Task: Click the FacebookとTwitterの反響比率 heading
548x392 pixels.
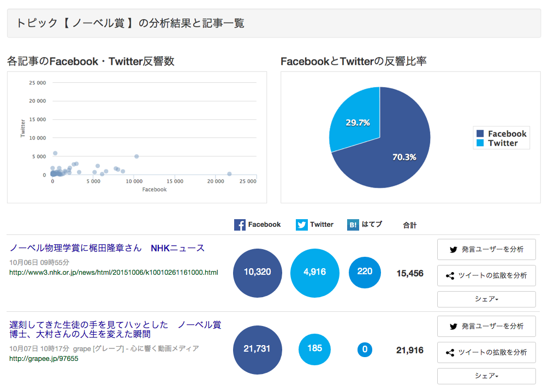Action: pyautogui.click(x=353, y=61)
